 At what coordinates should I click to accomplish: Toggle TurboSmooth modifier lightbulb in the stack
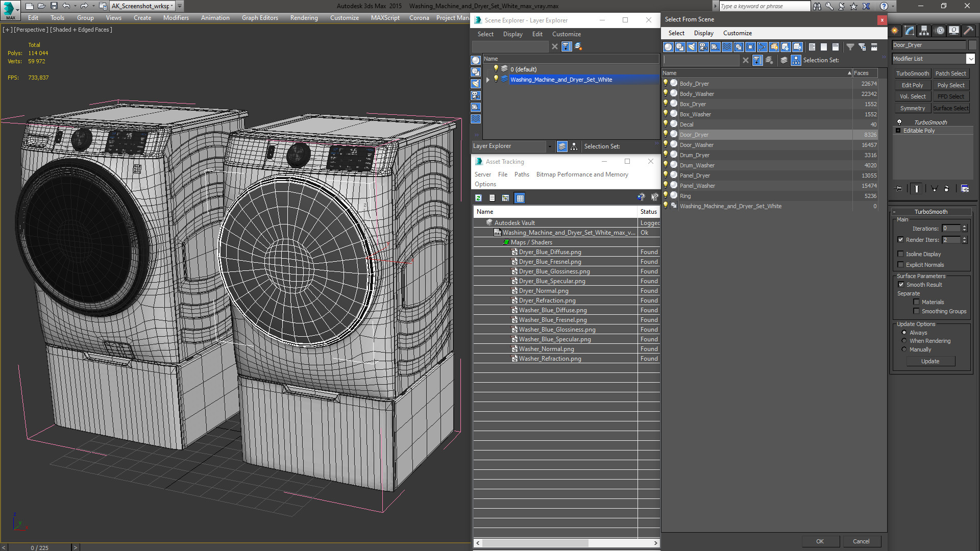899,122
